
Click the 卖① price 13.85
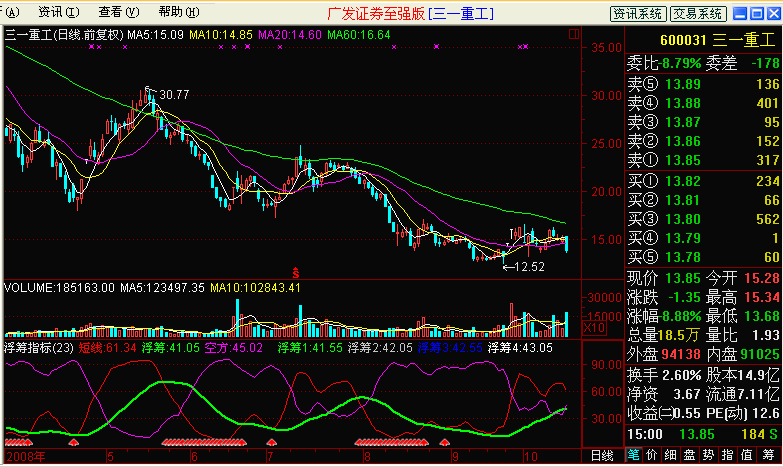(683, 160)
